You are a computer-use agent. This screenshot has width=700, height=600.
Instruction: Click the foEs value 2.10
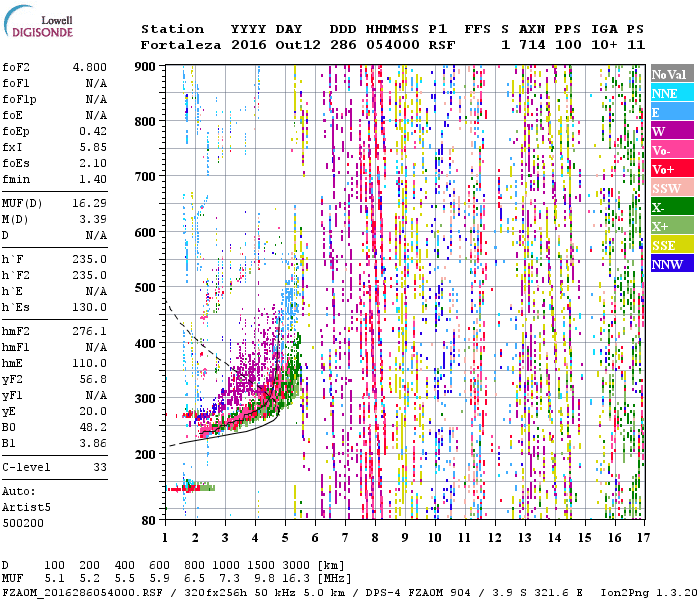pos(93,163)
